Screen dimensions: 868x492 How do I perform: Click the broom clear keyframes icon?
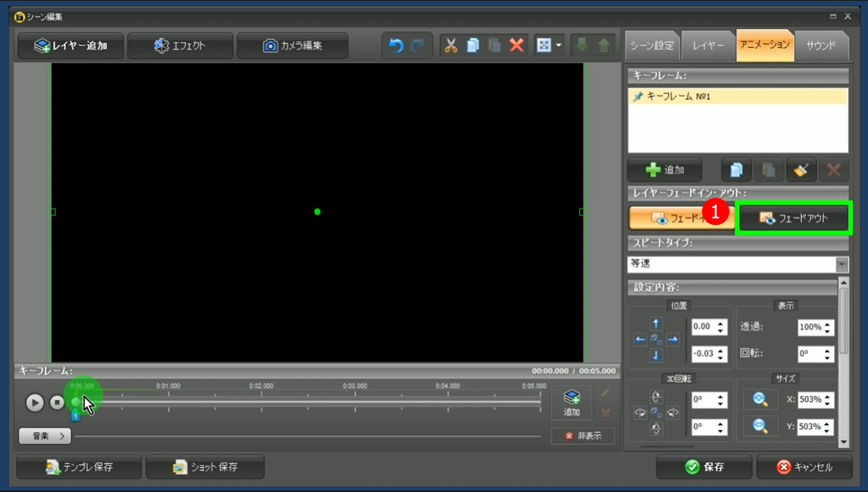[800, 169]
